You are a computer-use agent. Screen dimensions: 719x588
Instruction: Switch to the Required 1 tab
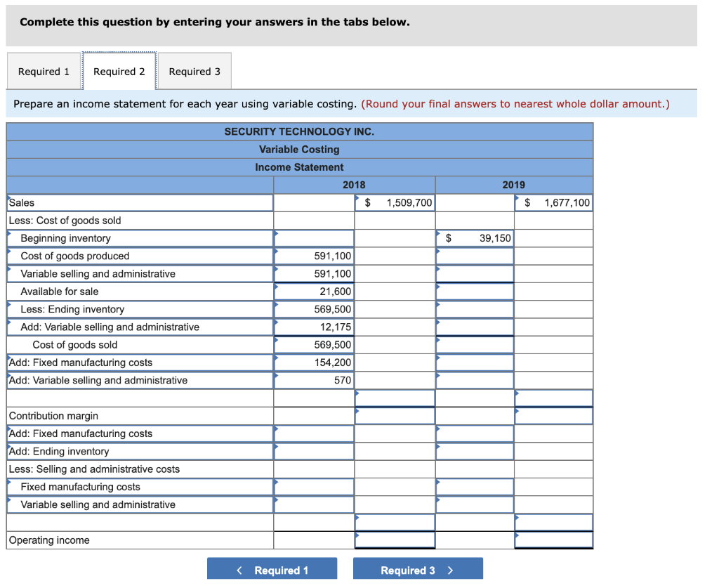pos(44,72)
